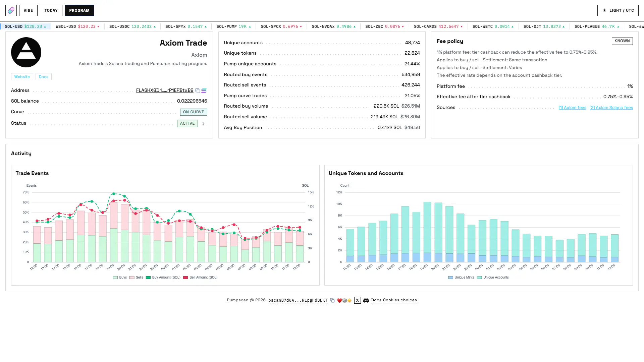The height and width of the screenshot is (362, 644).
Task: Open the Discord icon in footer
Action: coord(366,300)
